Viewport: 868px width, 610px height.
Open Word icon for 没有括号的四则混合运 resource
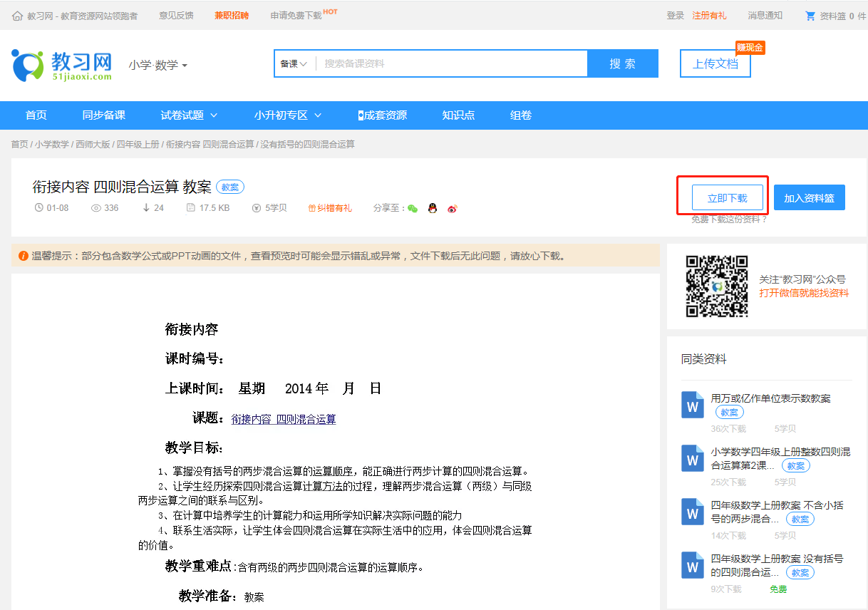pyautogui.click(x=693, y=564)
